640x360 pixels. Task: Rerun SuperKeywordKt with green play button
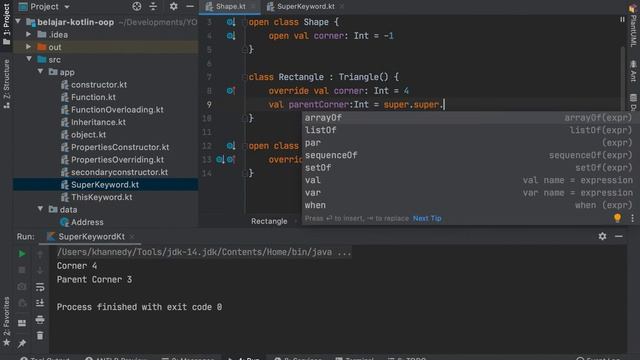pyautogui.click(x=22, y=254)
